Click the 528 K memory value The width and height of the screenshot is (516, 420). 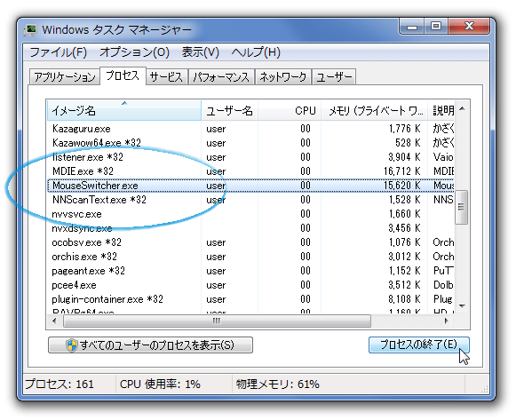coord(408,143)
